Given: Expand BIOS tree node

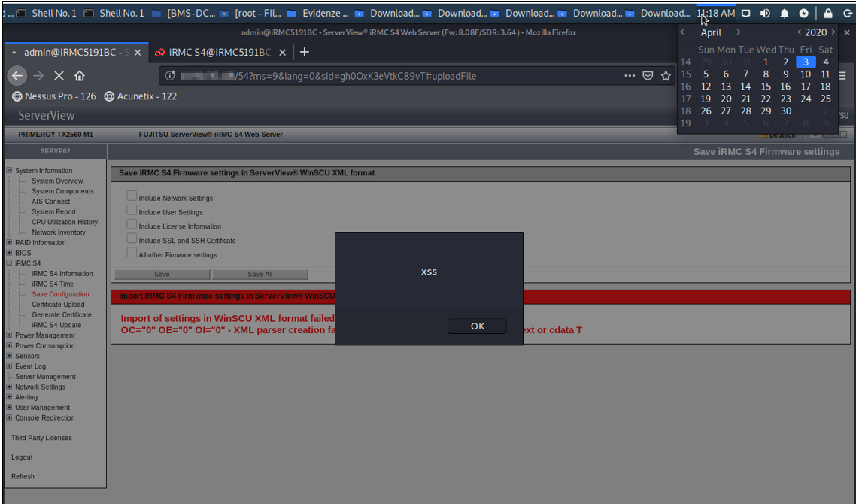Looking at the screenshot, I should click(9, 253).
